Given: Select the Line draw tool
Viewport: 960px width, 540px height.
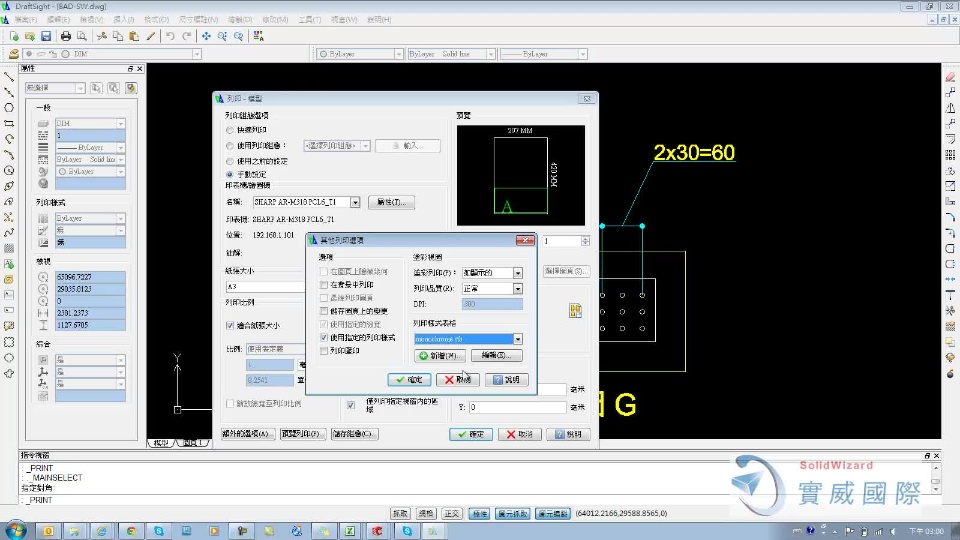Looking at the screenshot, I should click(x=9, y=77).
